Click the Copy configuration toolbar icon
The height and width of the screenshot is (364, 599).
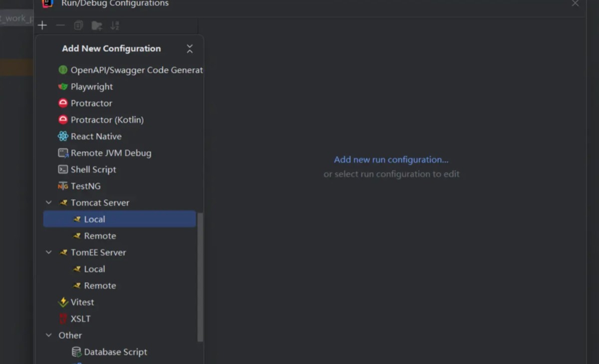point(78,25)
